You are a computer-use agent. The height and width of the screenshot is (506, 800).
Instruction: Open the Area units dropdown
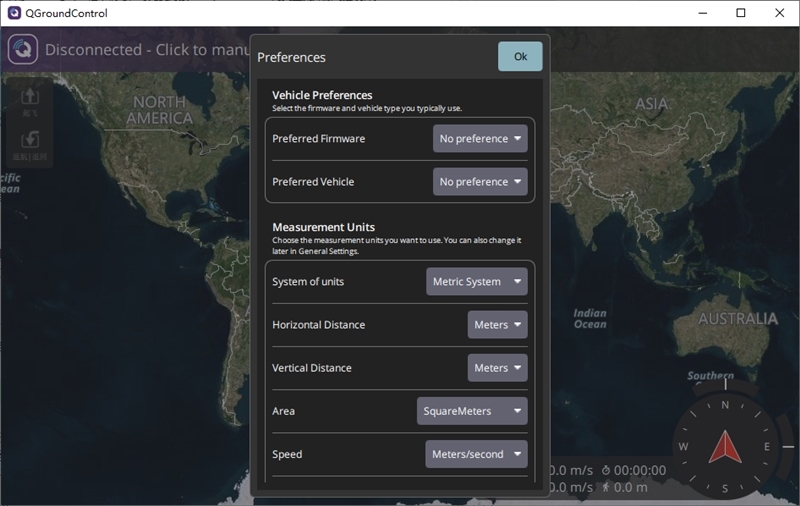(x=472, y=411)
